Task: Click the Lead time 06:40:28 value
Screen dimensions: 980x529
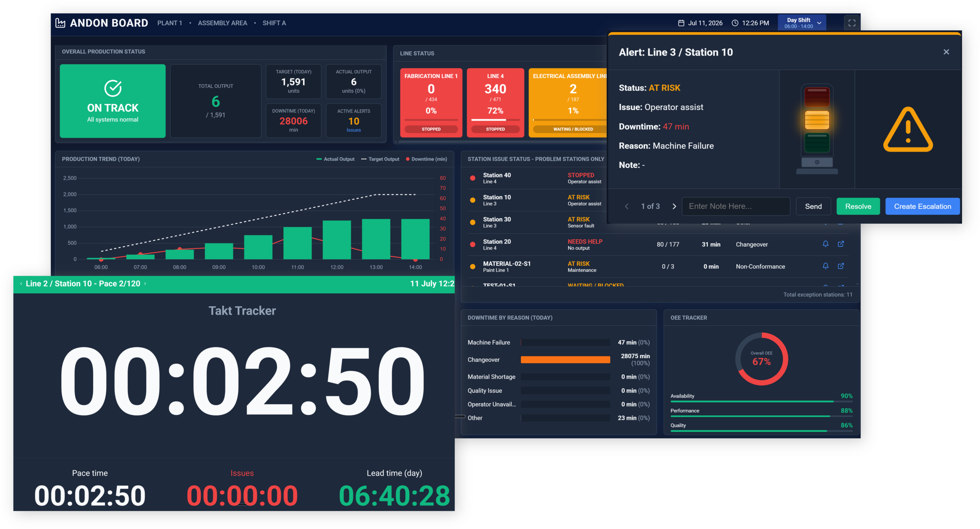Action: (394, 496)
